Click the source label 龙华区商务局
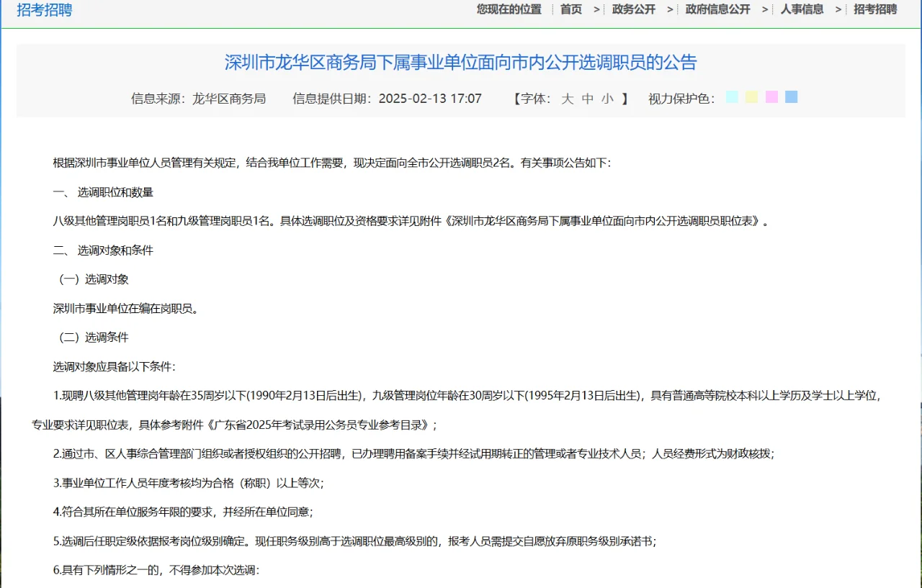 (230, 98)
